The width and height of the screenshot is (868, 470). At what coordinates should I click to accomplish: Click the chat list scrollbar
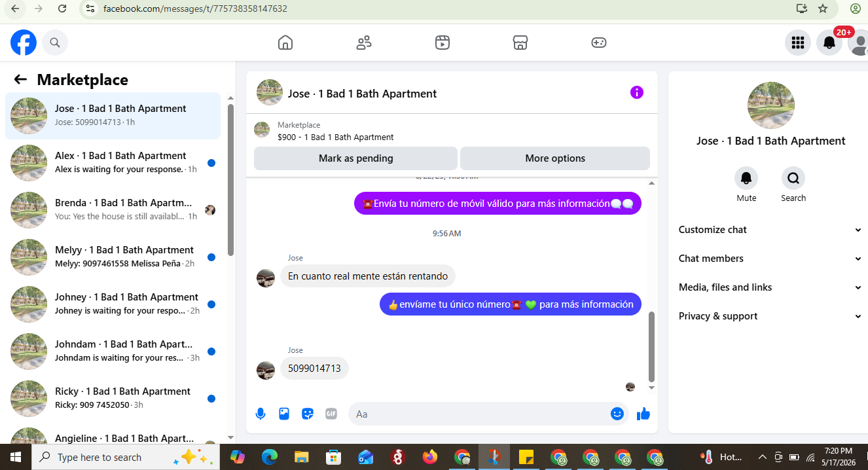click(x=230, y=180)
